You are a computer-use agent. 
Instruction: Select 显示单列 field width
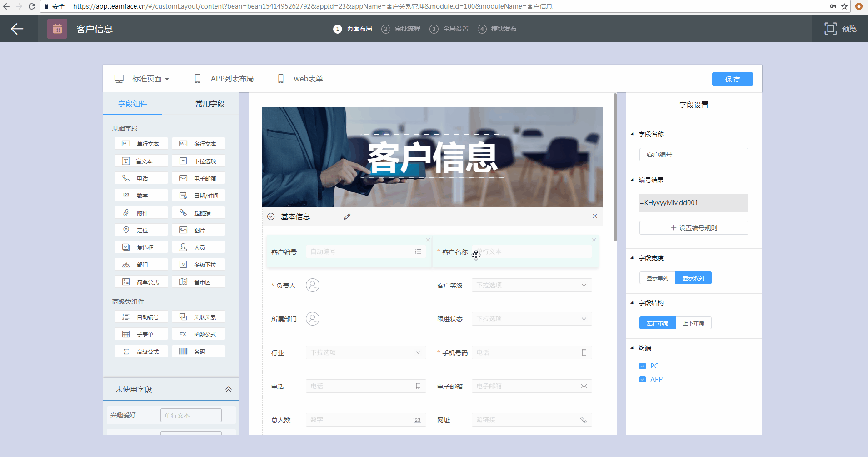[x=657, y=278]
